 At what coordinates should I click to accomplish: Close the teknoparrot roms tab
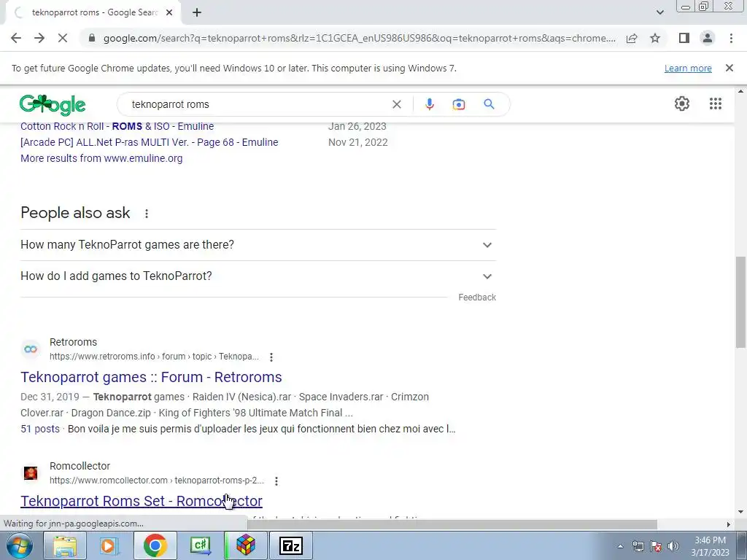(x=169, y=13)
